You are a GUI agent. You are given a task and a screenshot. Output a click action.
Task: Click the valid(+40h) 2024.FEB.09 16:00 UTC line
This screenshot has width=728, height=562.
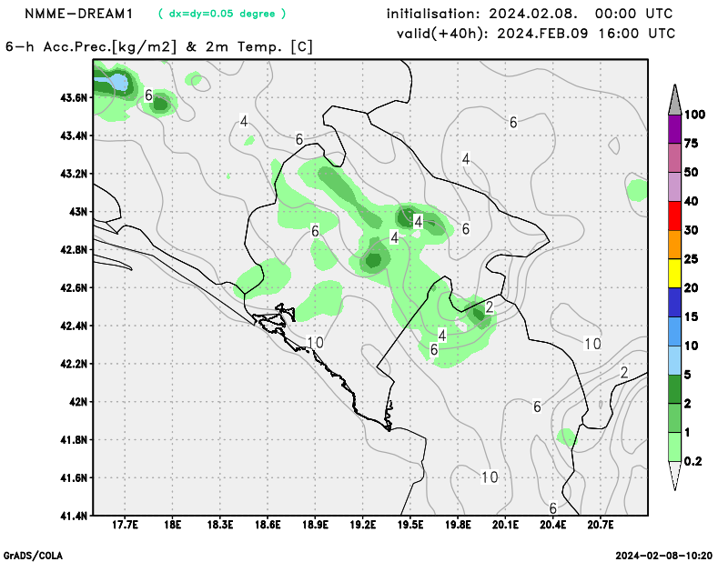pyautogui.click(x=535, y=34)
